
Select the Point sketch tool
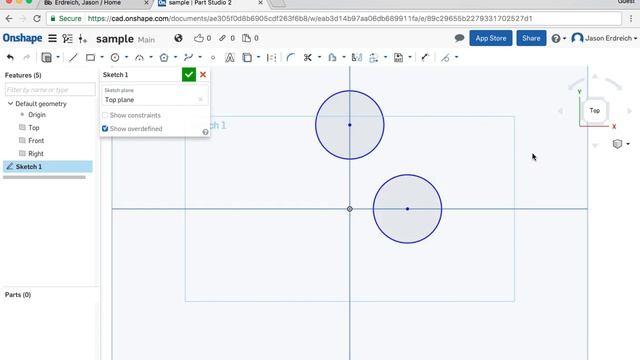point(213,58)
